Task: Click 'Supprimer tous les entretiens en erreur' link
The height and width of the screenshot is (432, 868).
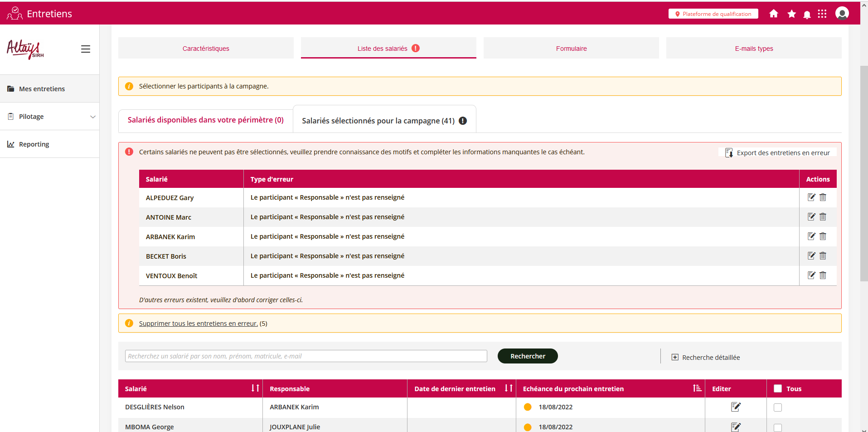Action: point(198,324)
